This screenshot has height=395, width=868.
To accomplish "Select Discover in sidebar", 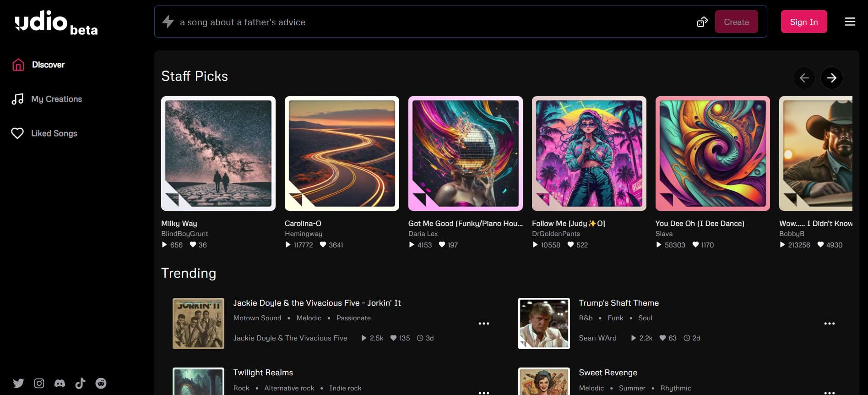I will [48, 65].
